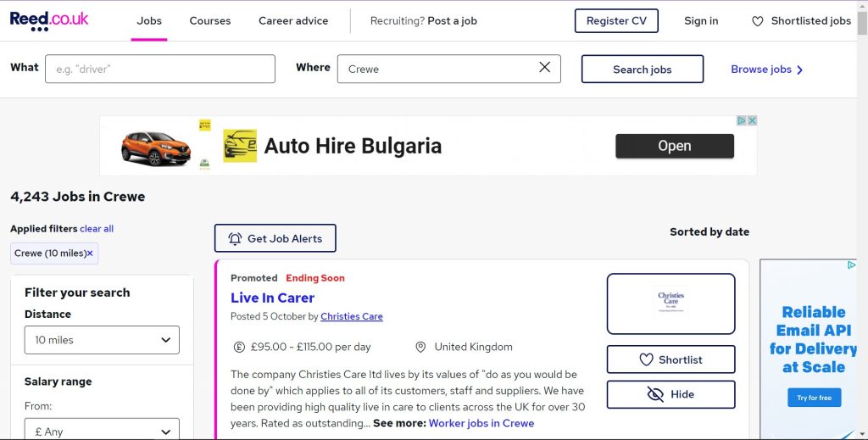Screen dimensions: 868x440
Task: Click the yellow car hire logo in ad
Action: 240,146
